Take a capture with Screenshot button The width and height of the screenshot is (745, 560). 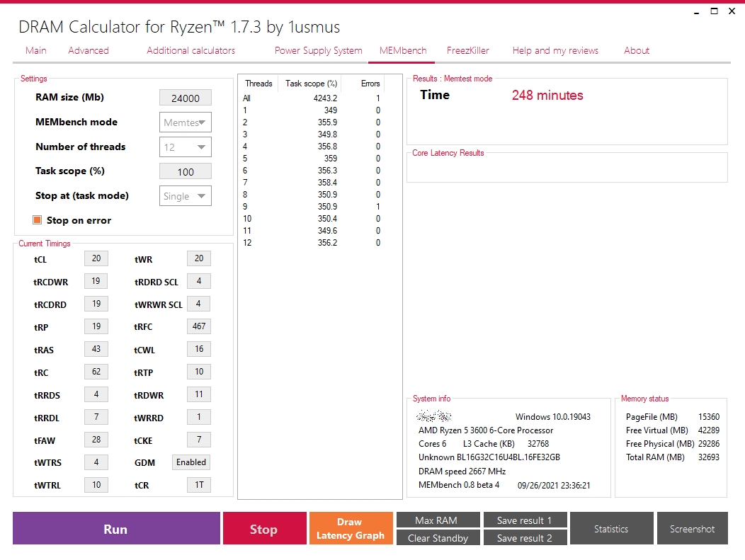tap(693, 528)
